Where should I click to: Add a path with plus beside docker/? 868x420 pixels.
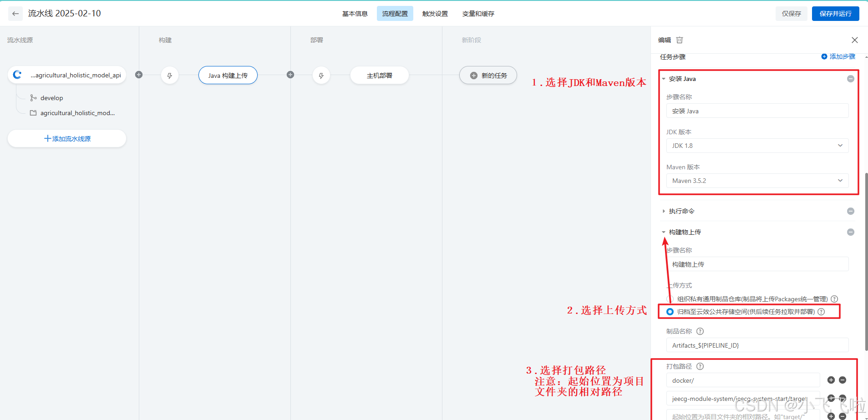831,380
